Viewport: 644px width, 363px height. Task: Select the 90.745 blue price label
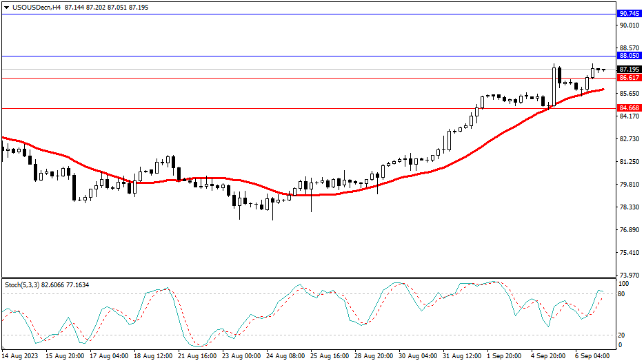(x=629, y=14)
